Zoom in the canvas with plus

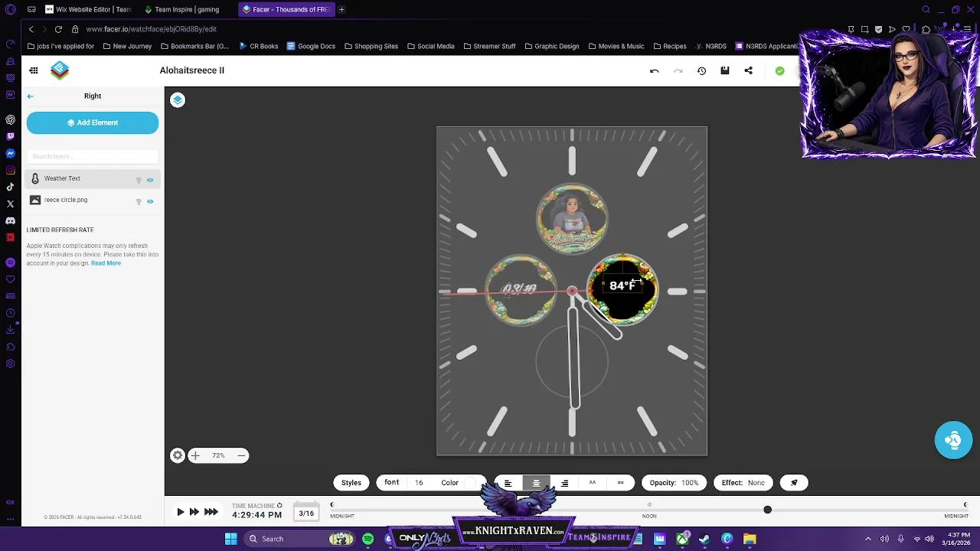[x=195, y=455]
